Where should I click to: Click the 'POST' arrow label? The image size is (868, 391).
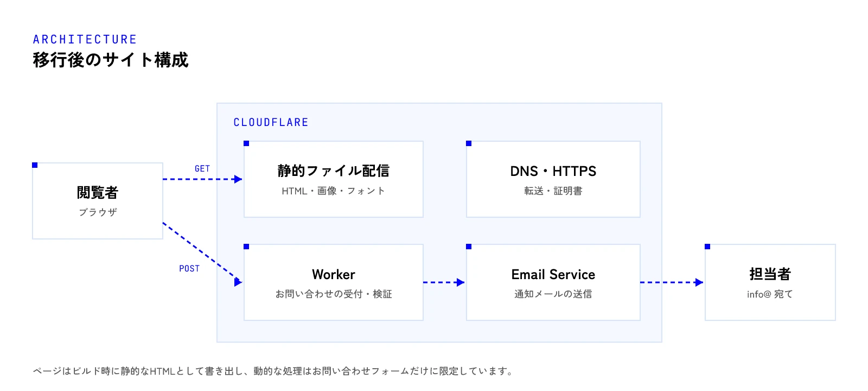[x=189, y=269]
